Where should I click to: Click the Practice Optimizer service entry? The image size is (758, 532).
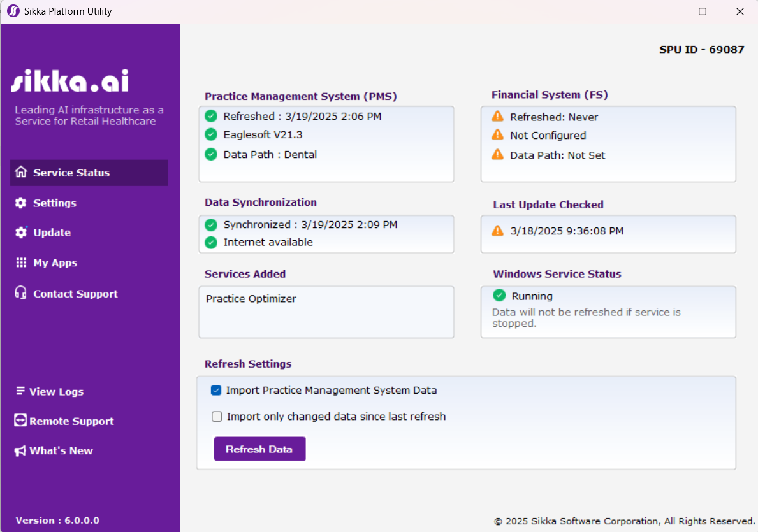tap(251, 299)
